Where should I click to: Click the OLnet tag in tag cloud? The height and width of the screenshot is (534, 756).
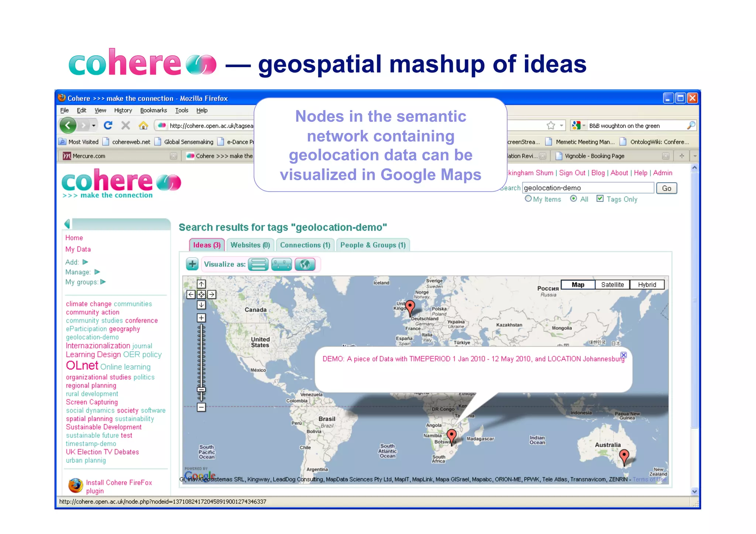point(82,365)
